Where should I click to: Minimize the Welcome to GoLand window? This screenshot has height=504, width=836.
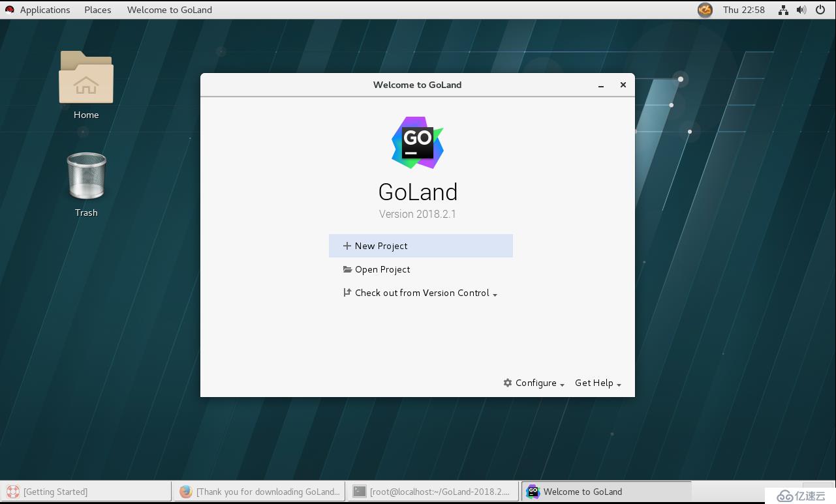[601, 85]
